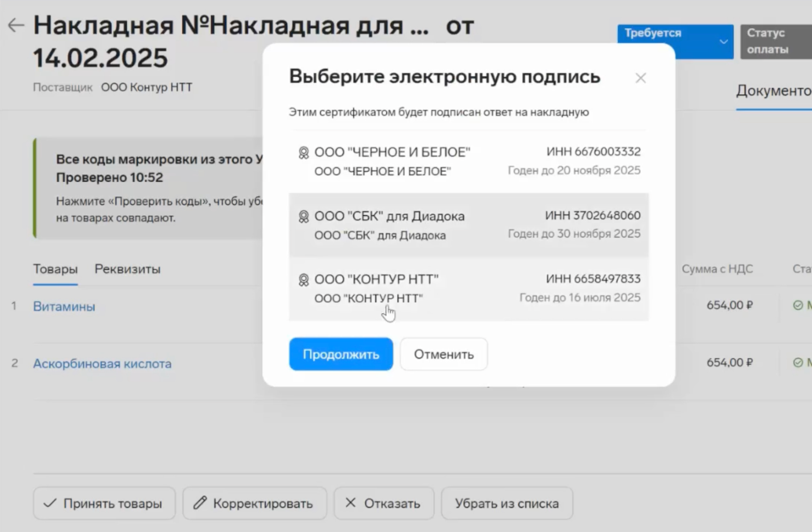Click supplier name ООО Контур НТТ

point(147,87)
